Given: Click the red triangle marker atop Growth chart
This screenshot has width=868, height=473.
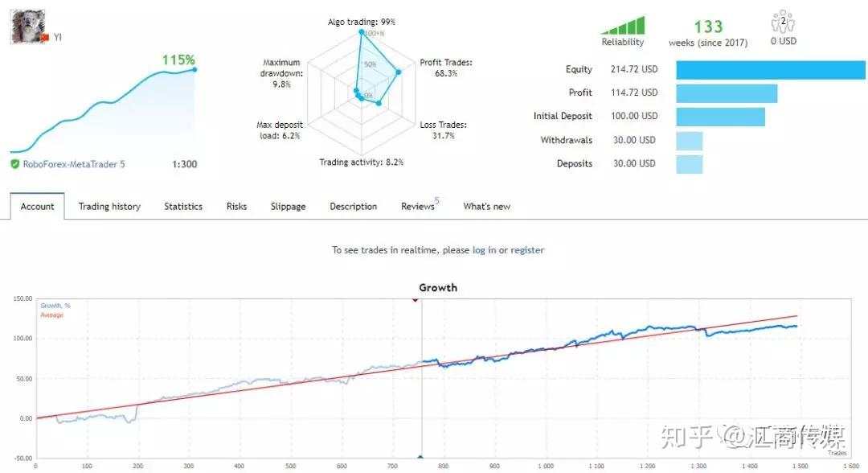Looking at the screenshot, I should 415,299.
